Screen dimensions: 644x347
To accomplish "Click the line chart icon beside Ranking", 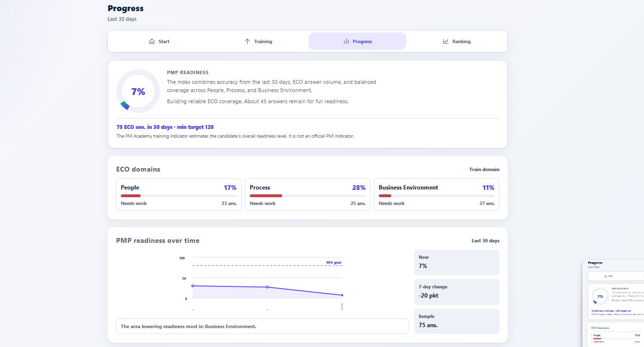I will [x=446, y=42].
